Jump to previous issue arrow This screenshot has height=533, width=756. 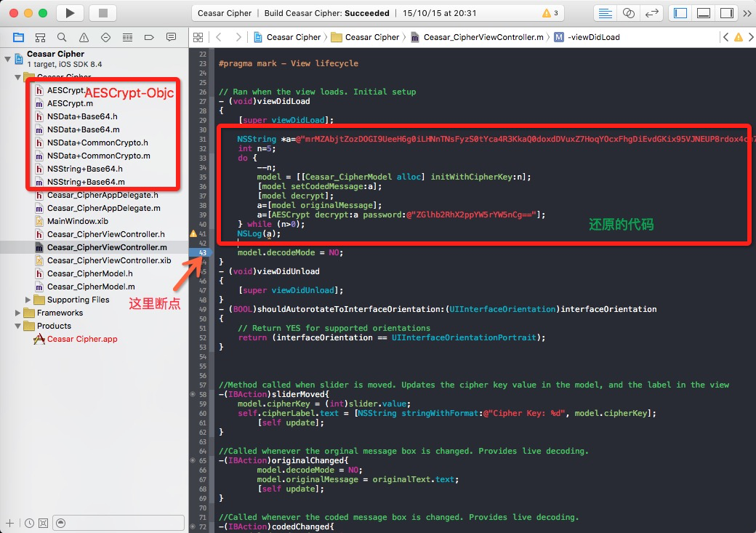725,37
